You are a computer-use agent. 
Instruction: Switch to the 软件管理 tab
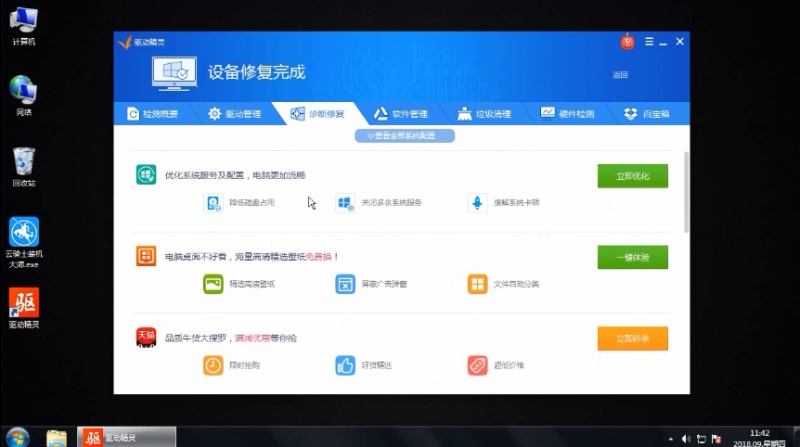[x=401, y=114]
